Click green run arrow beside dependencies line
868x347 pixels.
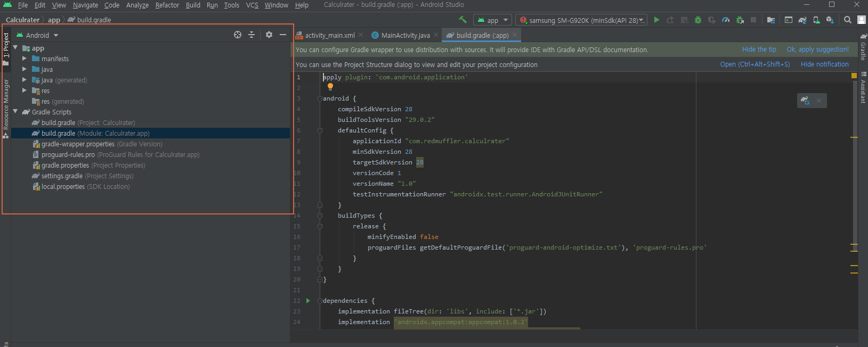point(308,301)
